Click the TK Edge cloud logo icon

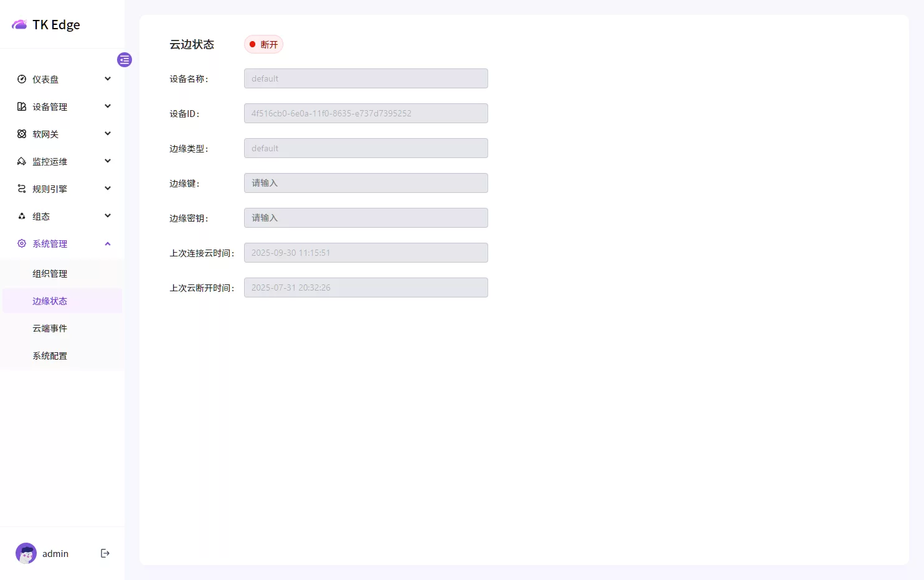tap(18, 24)
